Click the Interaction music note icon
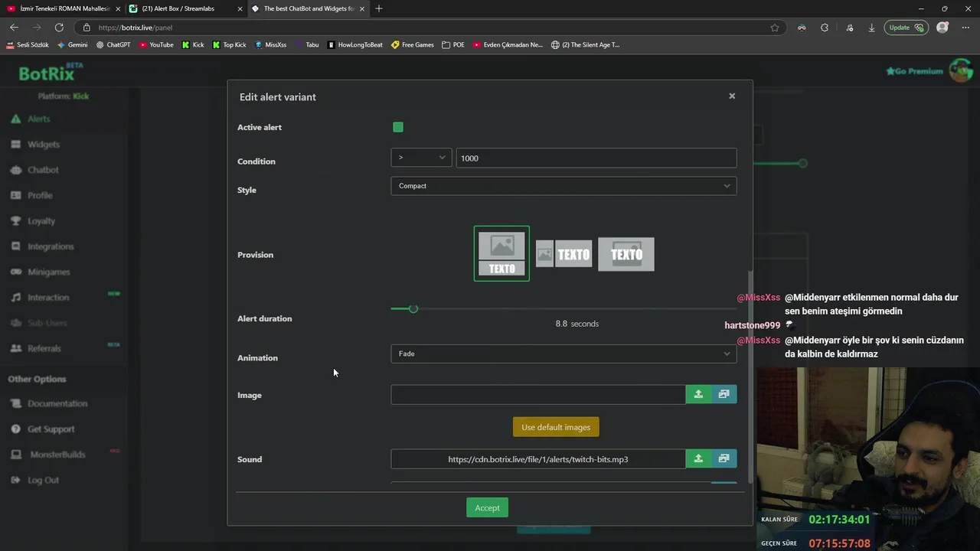This screenshot has width=980, height=551. coord(15,297)
